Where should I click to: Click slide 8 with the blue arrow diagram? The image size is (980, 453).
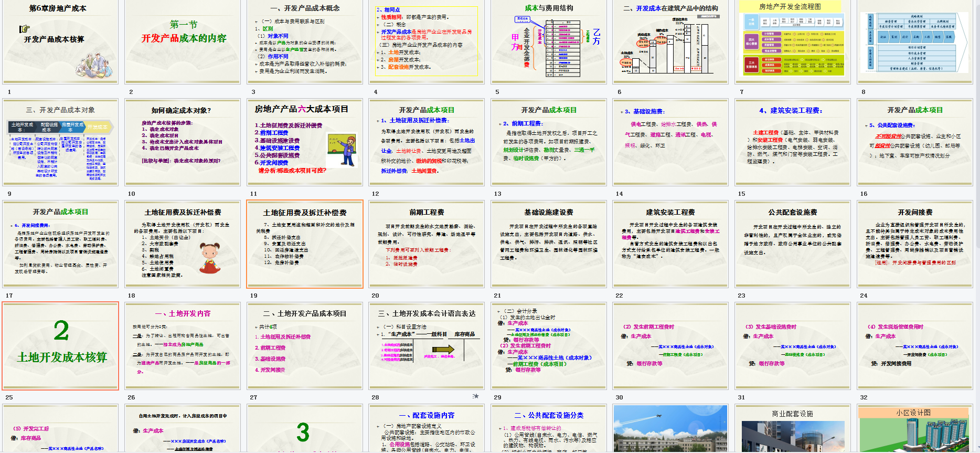tap(915, 42)
